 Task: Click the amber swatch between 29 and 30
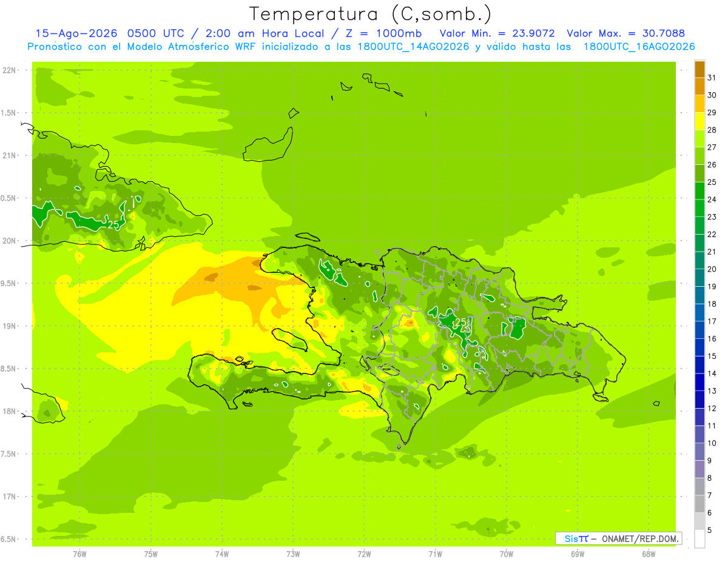tap(699, 104)
